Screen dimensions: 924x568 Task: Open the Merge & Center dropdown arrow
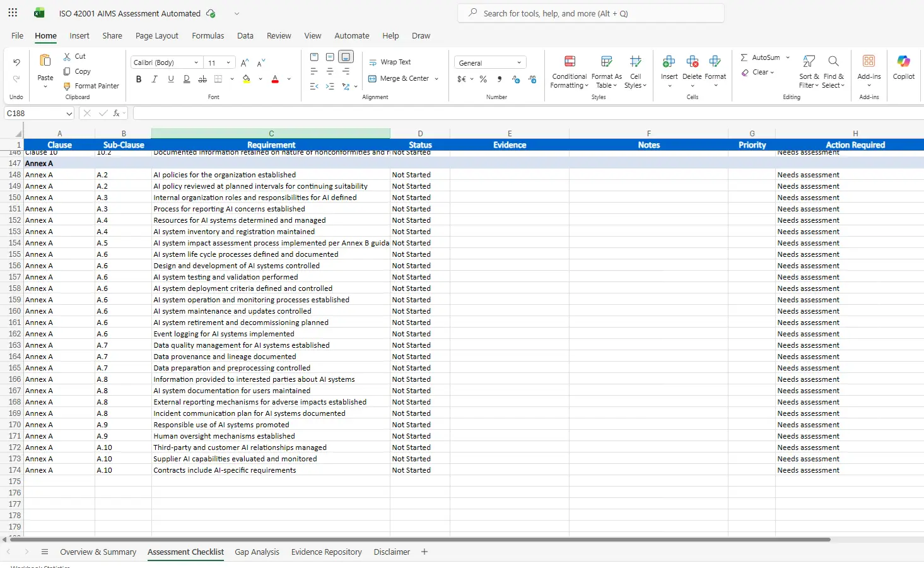point(436,79)
